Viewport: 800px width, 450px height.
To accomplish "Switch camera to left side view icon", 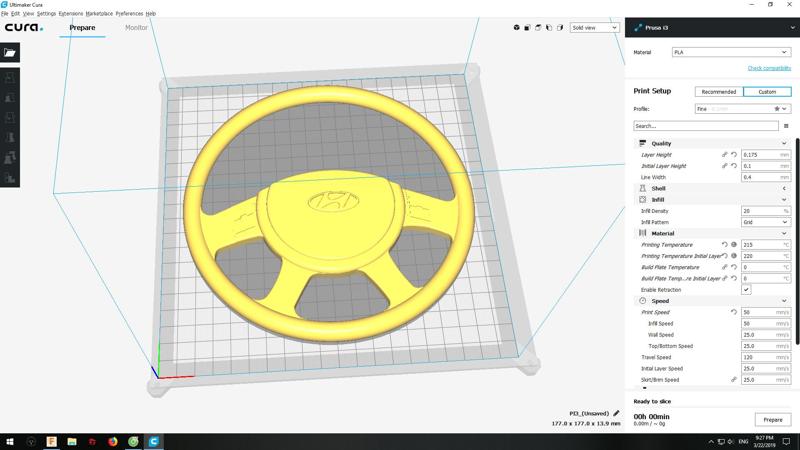I will (549, 28).
